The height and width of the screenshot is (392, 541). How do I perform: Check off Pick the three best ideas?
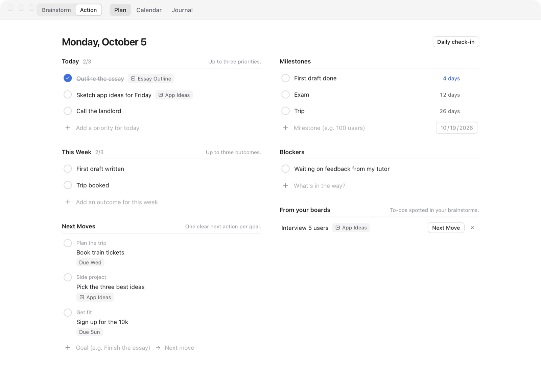[x=68, y=277]
